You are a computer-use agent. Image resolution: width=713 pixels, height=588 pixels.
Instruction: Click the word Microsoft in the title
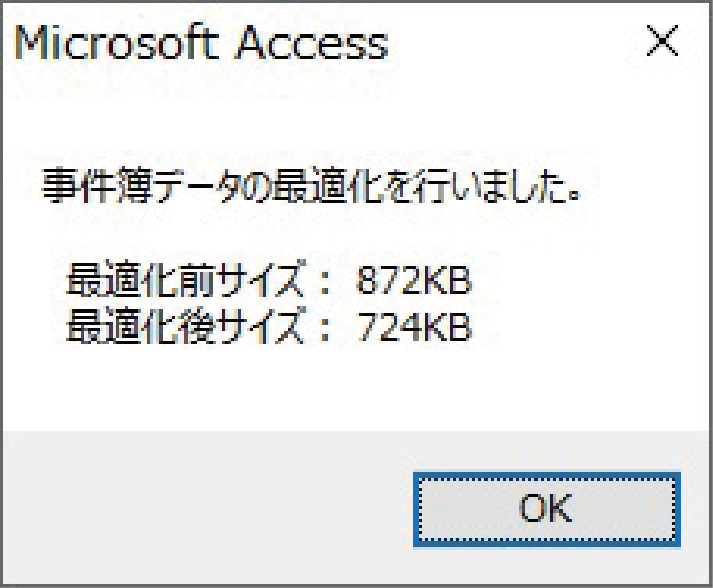[113, 44]
